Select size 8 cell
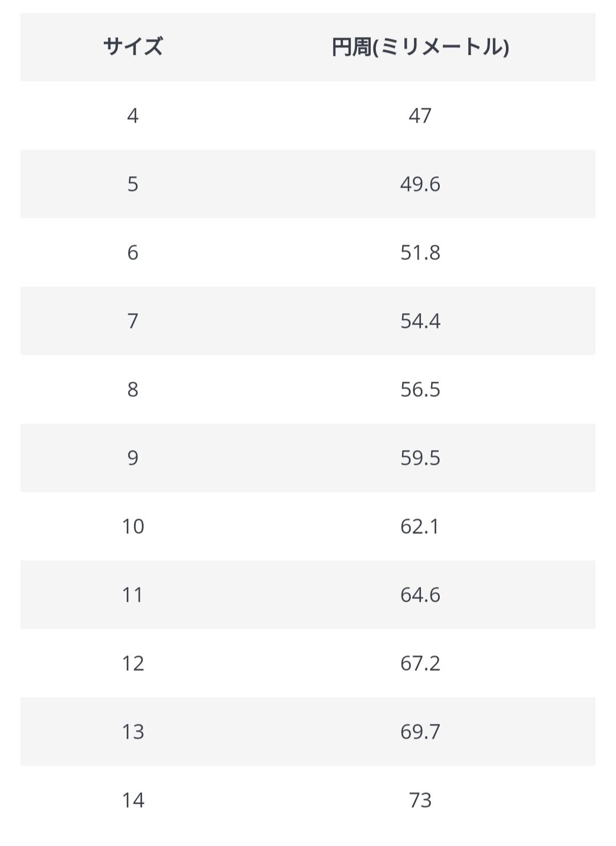Image resolution: width=616 pixels, height=846 pixels. 133,390
